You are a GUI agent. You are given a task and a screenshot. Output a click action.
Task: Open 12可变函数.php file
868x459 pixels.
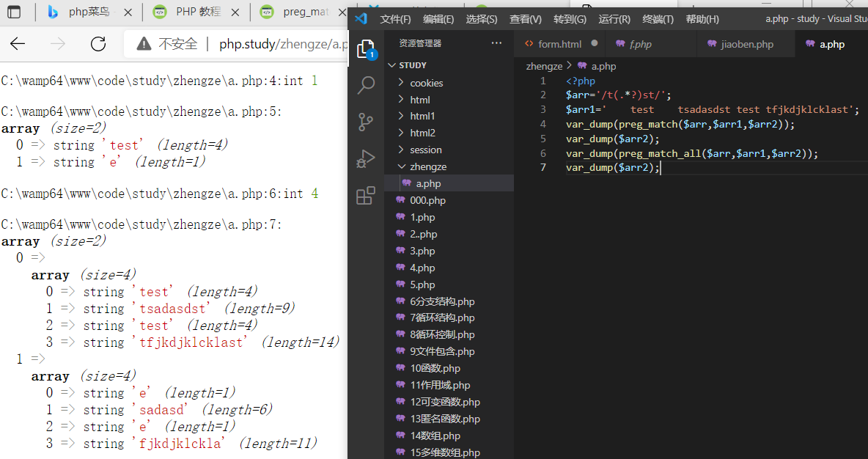(x=449, y=402)
